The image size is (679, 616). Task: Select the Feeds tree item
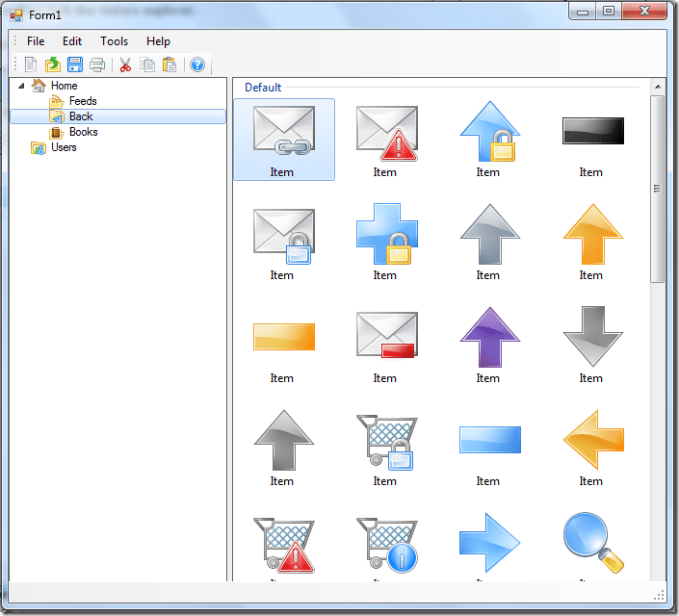pyautogui.click(x=83, y=101)
